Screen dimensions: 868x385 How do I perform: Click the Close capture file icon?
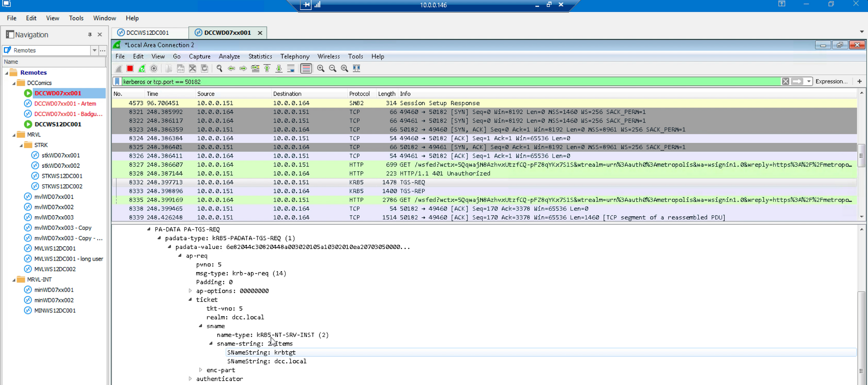(192, 69)
